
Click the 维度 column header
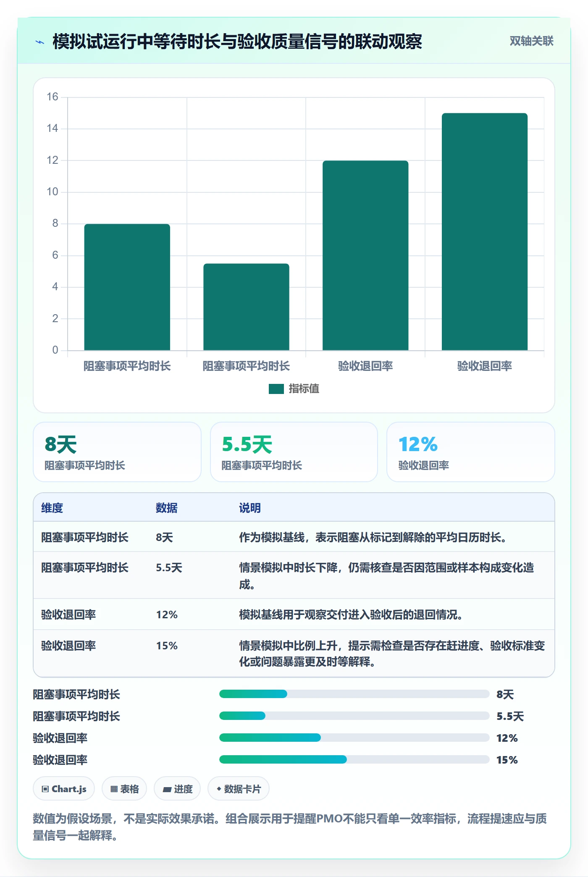(x=52, y=508)
